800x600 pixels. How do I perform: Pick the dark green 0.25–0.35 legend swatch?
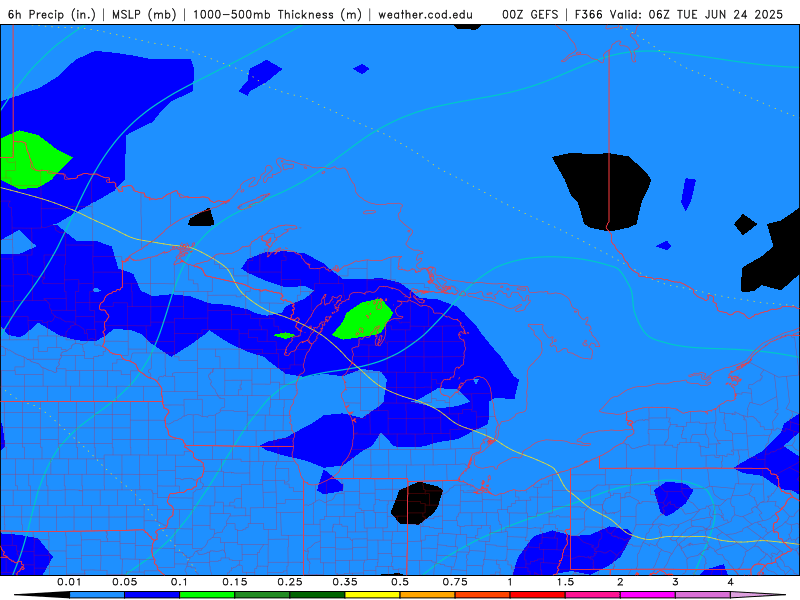pos(317,595)
